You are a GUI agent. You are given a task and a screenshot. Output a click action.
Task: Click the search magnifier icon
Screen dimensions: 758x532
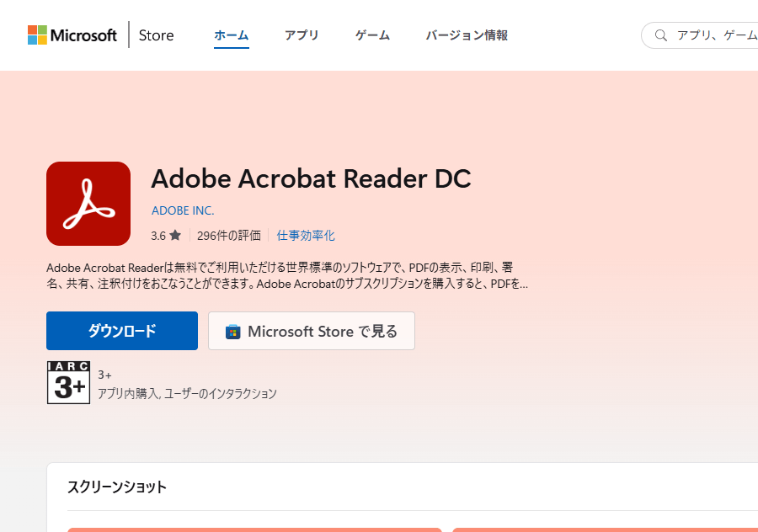pos(661,35)
